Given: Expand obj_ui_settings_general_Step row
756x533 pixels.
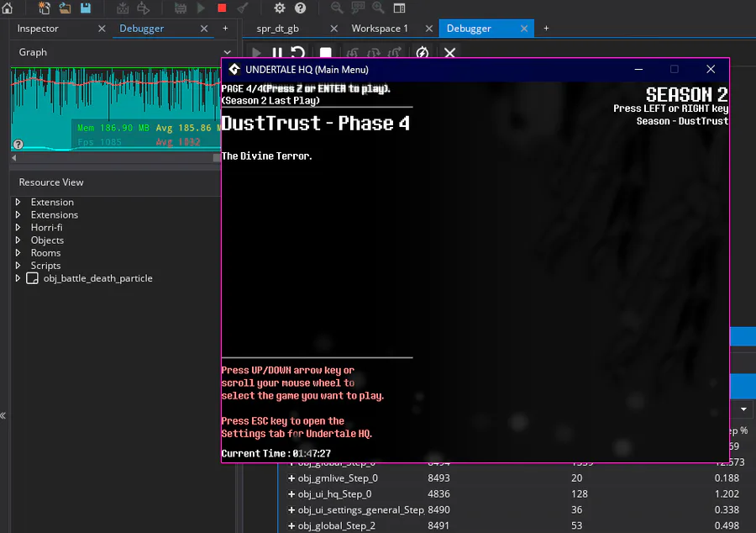Looking at the screenshot, I should click(x=291, y=509).
